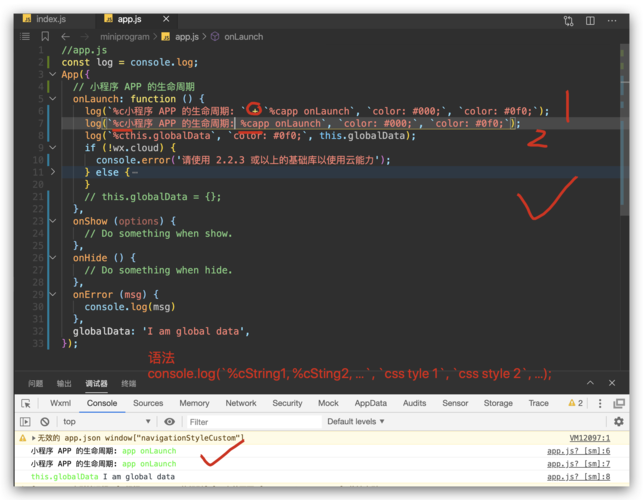The width and height of the screenshot is (643, 500).
Task: Open the top context dropdown
Action: pyautogui.click(x=106, y=422)
